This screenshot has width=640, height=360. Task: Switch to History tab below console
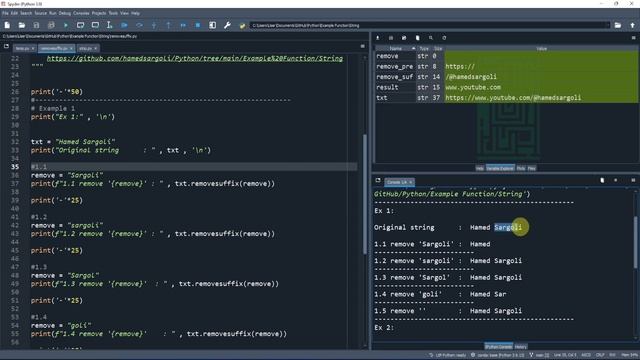pos(520,347)
